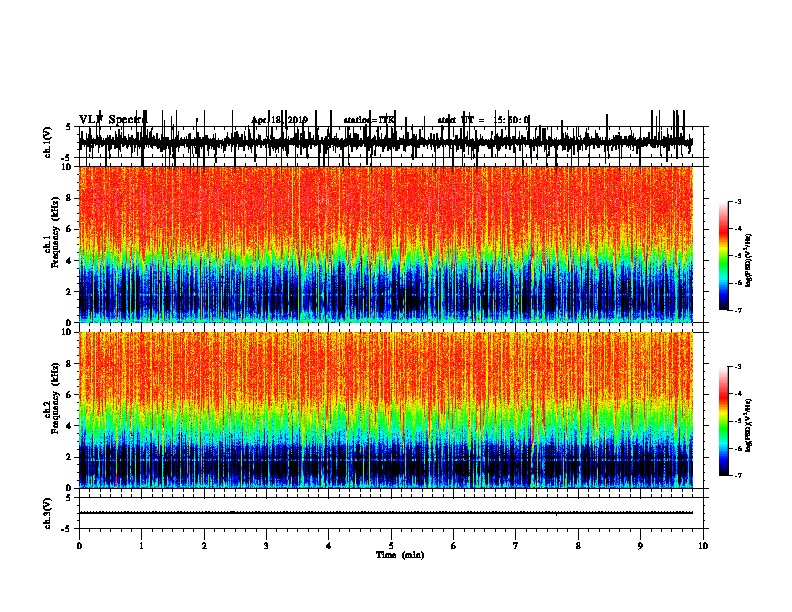This screenshot has height=612, width=792.
Task: Select the 'start UT = 15:50:0' text
Action: [483, 120]
